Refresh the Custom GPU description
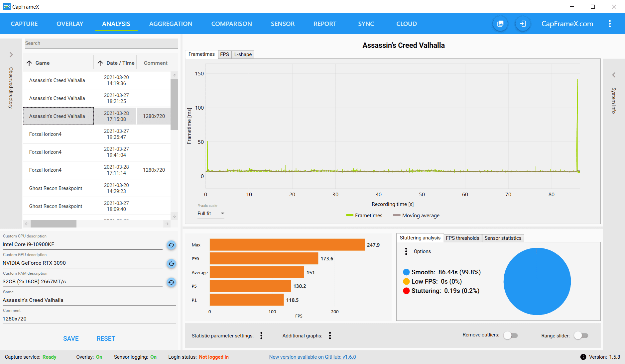The height and width of the screenshot is (364, 625). [171, 264]
